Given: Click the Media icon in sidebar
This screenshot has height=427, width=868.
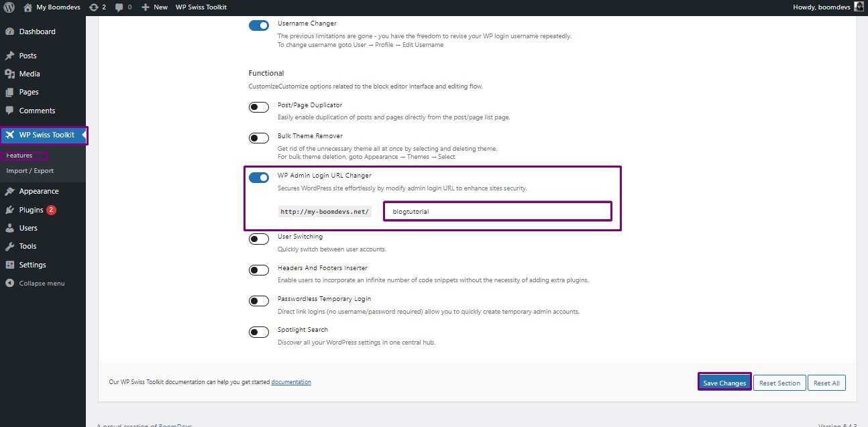Looking at the screenshot, I should [9, 74].
